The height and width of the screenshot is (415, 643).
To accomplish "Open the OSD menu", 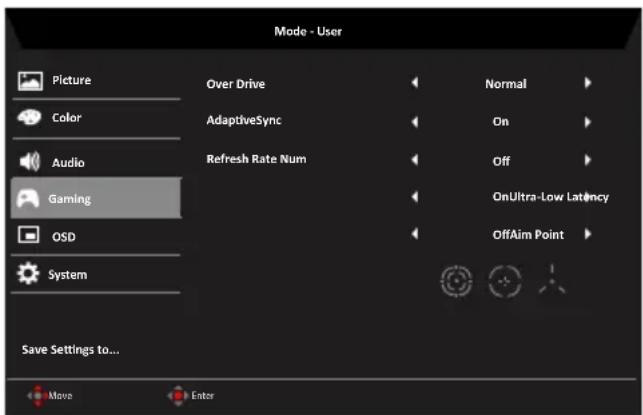I will 96,236.
